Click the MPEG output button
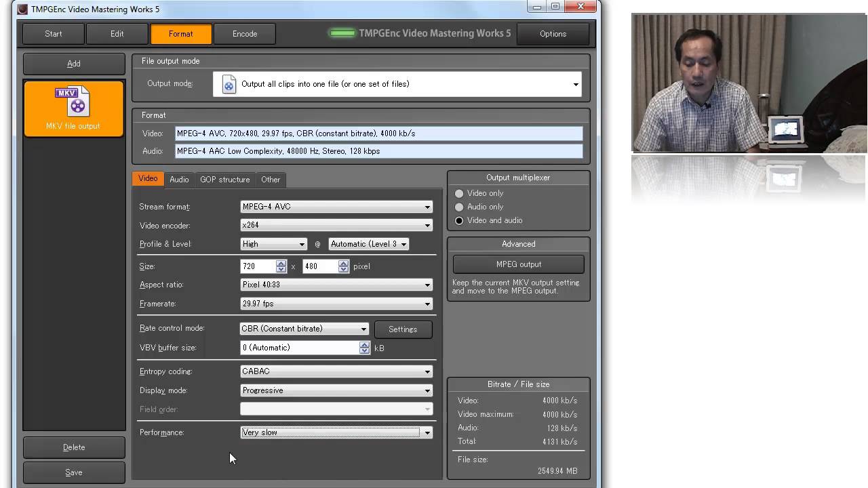Viewport: 868px width, 488px height. pos(519,264)
